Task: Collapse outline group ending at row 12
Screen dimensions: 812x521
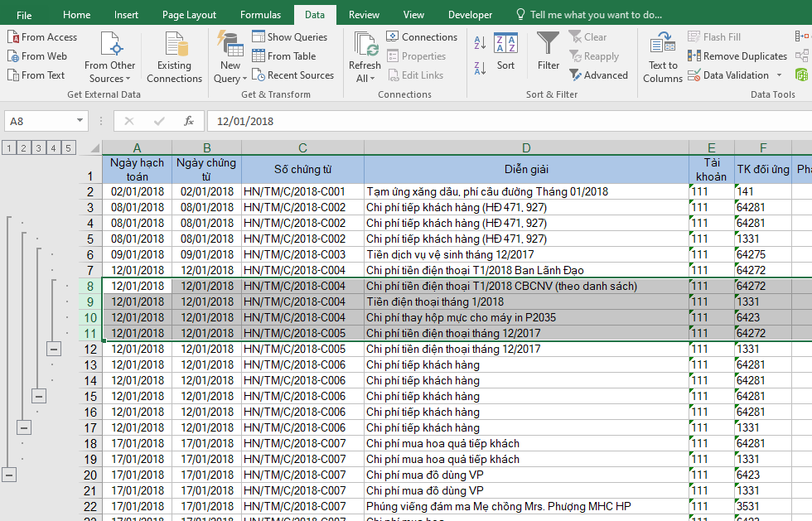Action: tap(54, 349)
